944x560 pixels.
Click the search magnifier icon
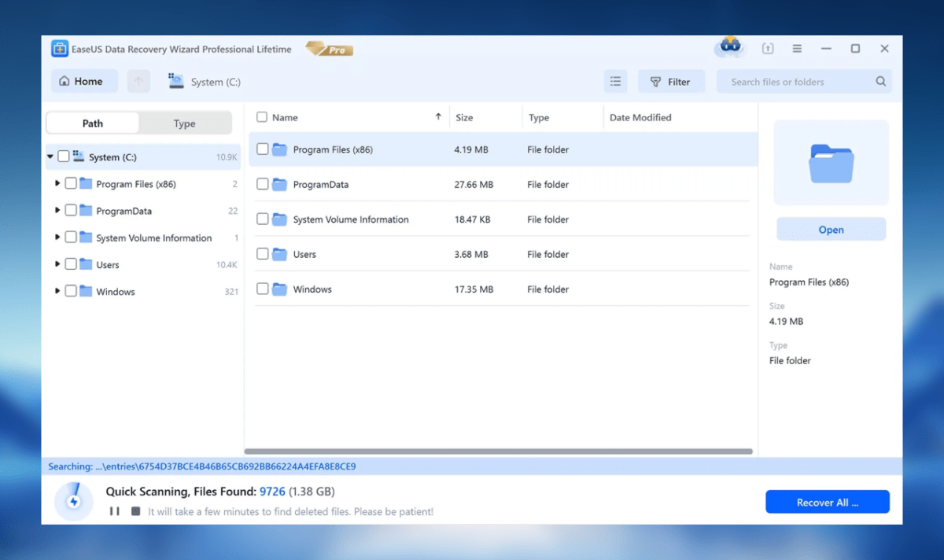pyautogui.click(x=880, y=81)
